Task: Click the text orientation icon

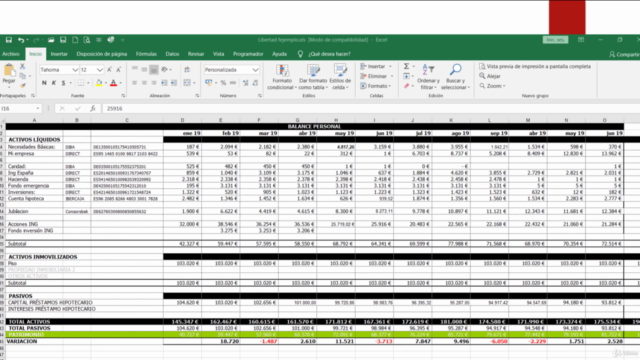Action: pos(164,70)
